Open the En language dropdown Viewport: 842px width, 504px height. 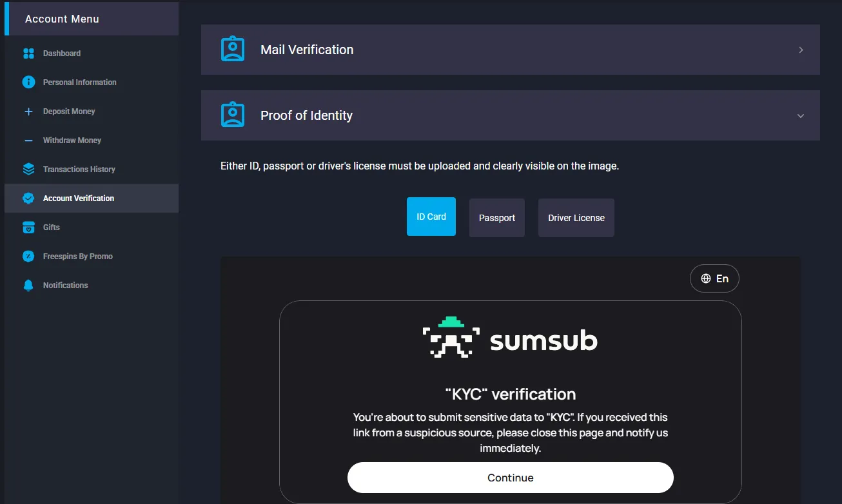(x=714, y=278)
